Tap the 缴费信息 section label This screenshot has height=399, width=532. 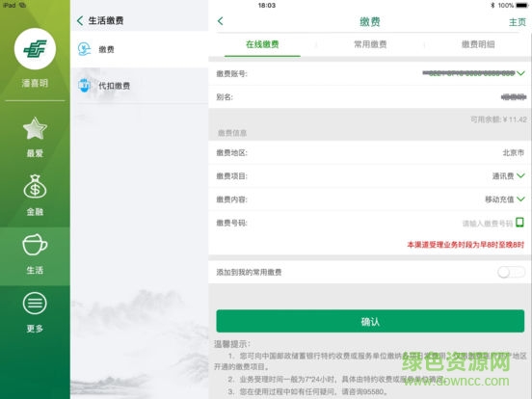click(232, 133)
